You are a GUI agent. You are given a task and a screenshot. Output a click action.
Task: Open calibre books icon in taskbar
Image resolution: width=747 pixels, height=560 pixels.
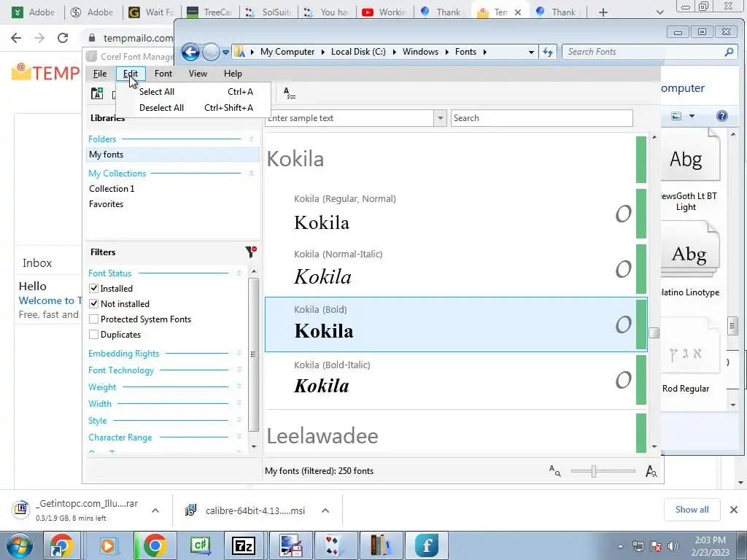(x=381, y=545)
